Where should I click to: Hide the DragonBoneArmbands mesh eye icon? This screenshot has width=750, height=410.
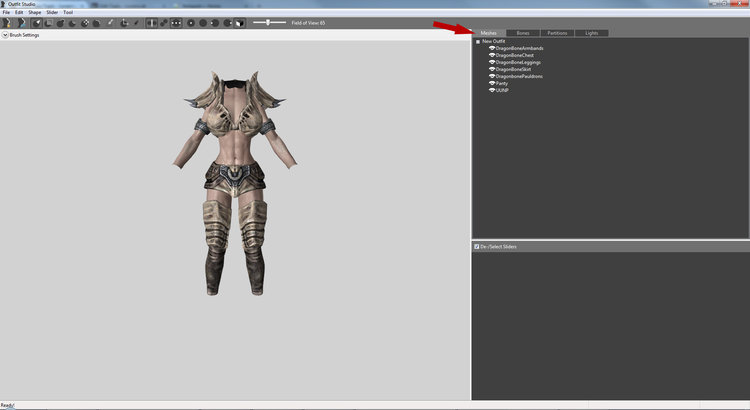[x=492, y=48]
